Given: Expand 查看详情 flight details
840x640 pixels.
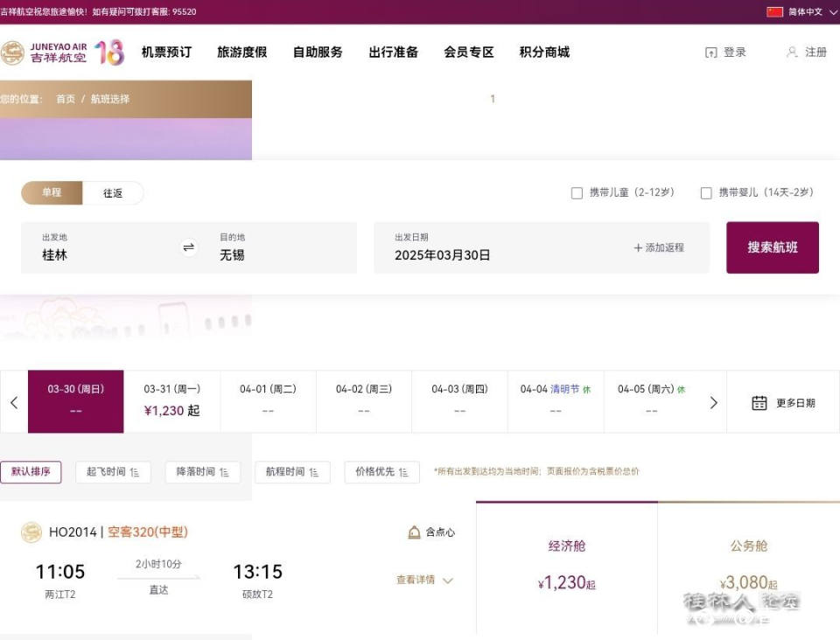Looking at the screenshot, I should pos(424,580).
